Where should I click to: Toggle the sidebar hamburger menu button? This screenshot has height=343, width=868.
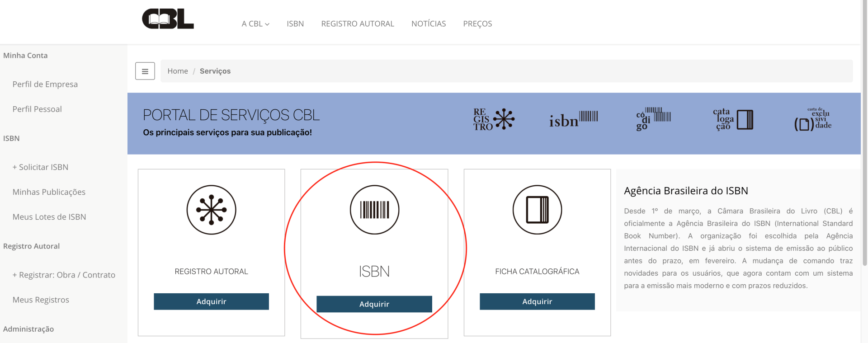point(145,71)
